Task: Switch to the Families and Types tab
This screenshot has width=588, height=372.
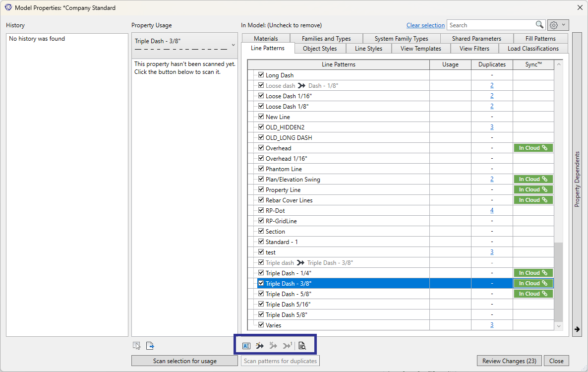Action: [326, 38]
